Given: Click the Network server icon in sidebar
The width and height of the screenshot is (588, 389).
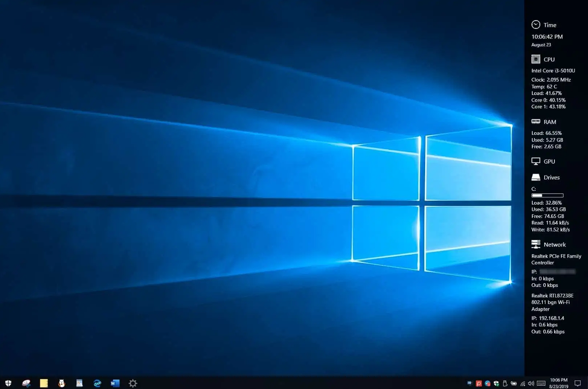Looking at the screenshot, I should click(x=536, y=244).
